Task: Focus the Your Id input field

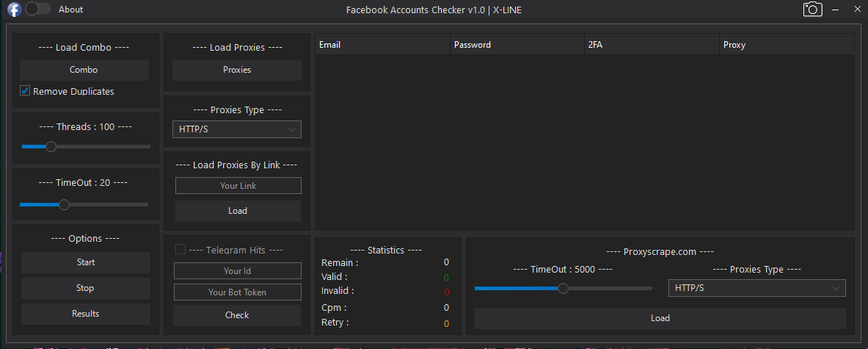Action: pos(238,271)
